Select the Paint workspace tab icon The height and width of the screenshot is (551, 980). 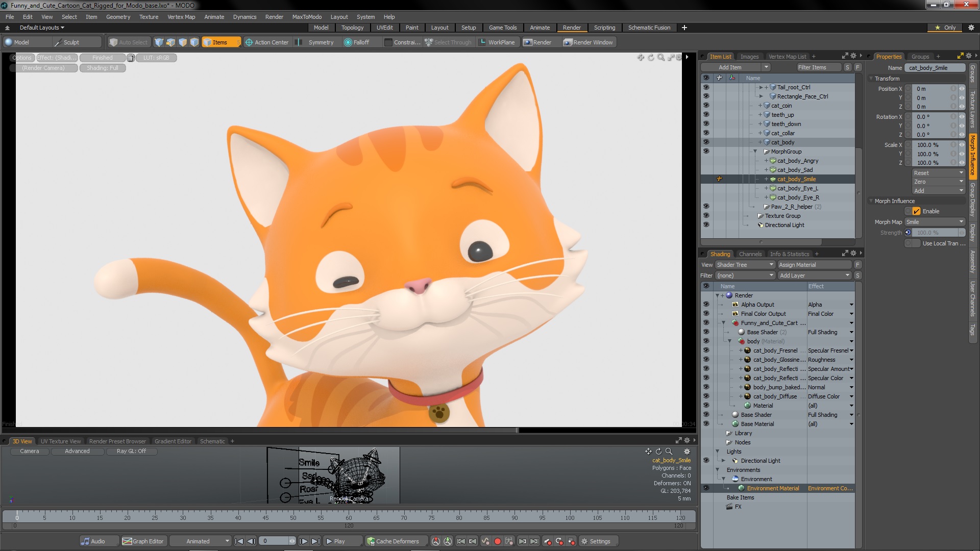coord(411,28)
